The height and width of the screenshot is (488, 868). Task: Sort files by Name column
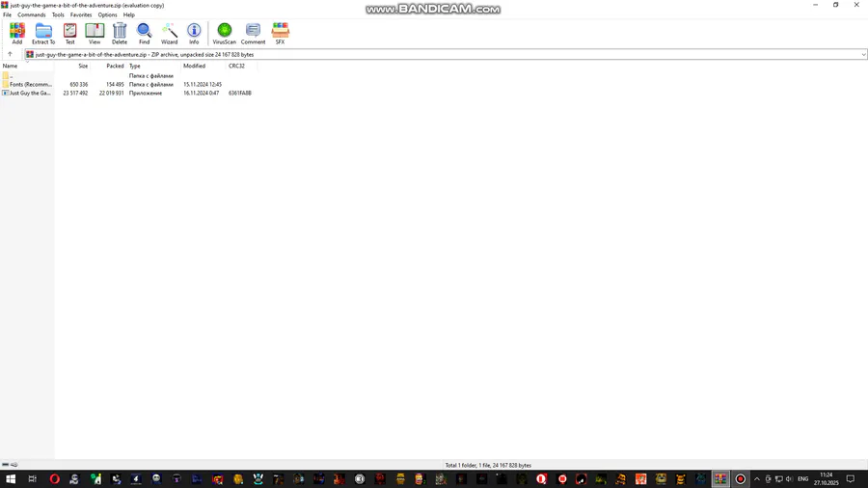click(27, 66)
